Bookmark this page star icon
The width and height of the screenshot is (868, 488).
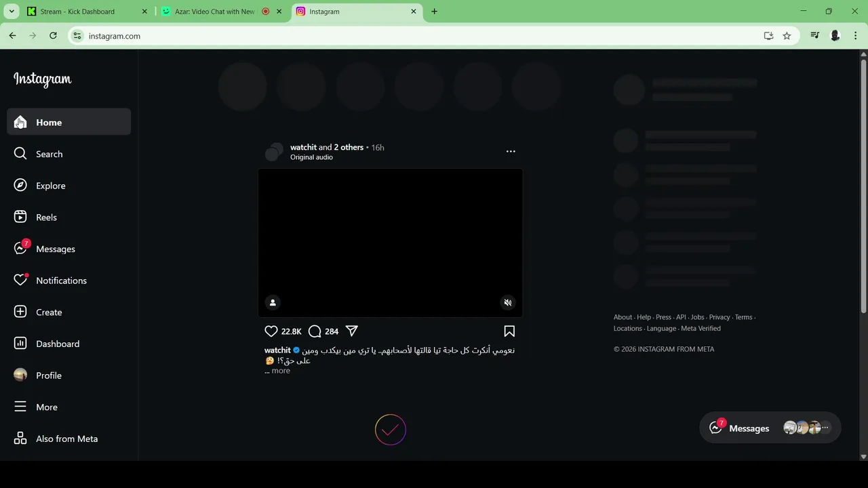click(787, 36)
